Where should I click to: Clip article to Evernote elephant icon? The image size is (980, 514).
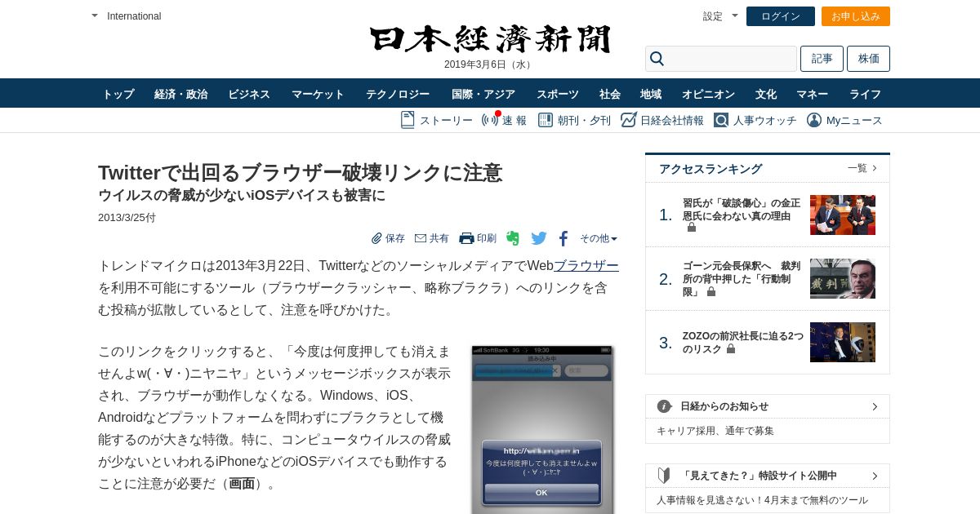click(513, 238)
